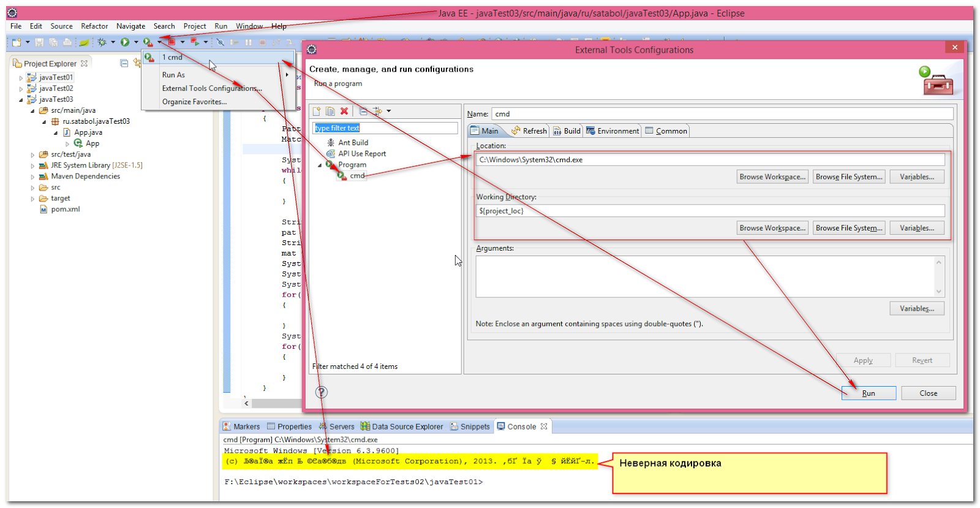
Task: Collapse the Program configuration node
Action: [x=320, y=165]
